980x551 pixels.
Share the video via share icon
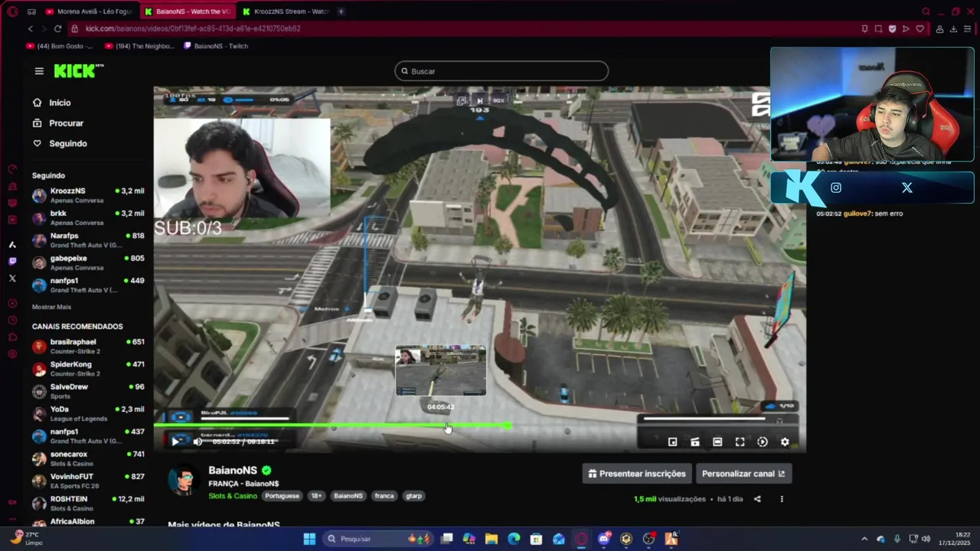(757, 499)
